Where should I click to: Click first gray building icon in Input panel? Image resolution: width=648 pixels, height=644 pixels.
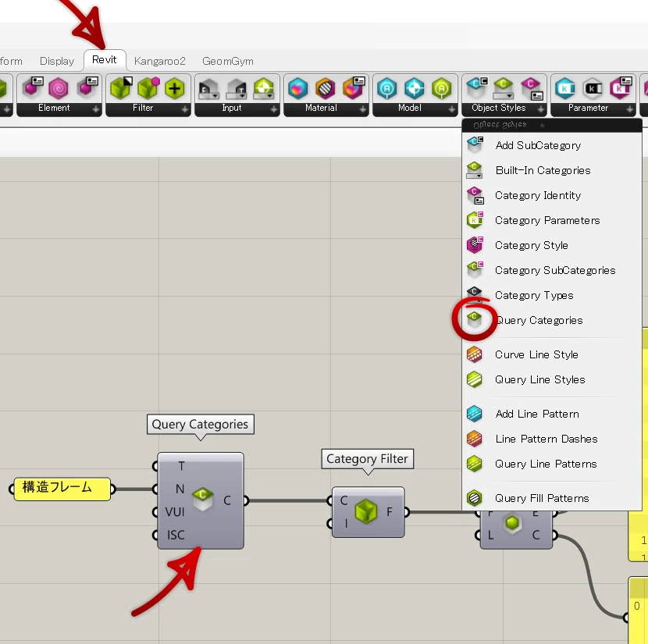click(208, 88)
